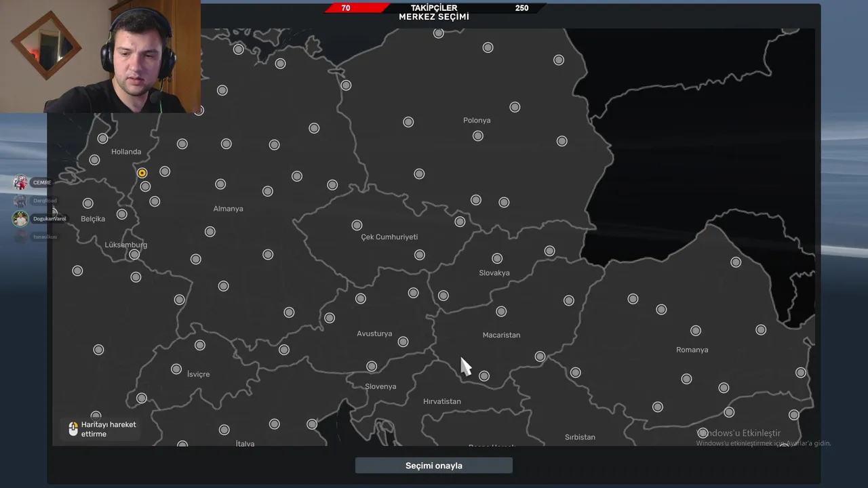Click the Polonya country label
The image size is (868, 488).
point(477,121)
